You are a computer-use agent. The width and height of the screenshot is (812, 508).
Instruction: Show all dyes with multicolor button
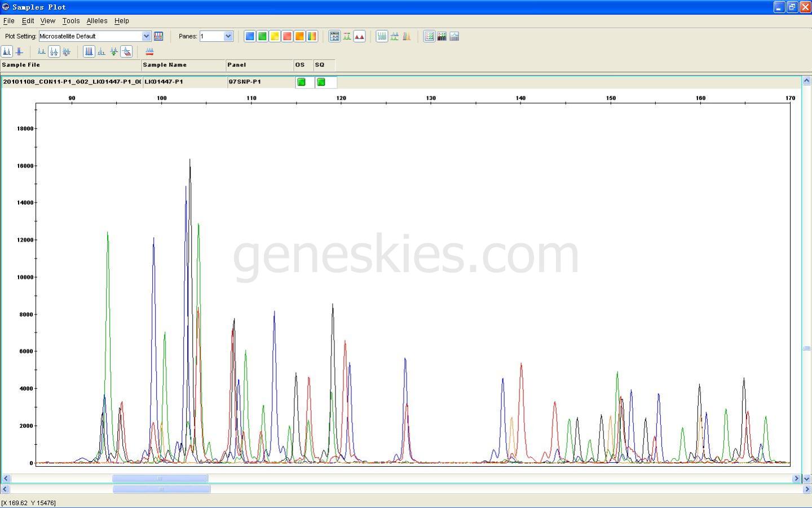pyautogui.click(x=312, y=36)
